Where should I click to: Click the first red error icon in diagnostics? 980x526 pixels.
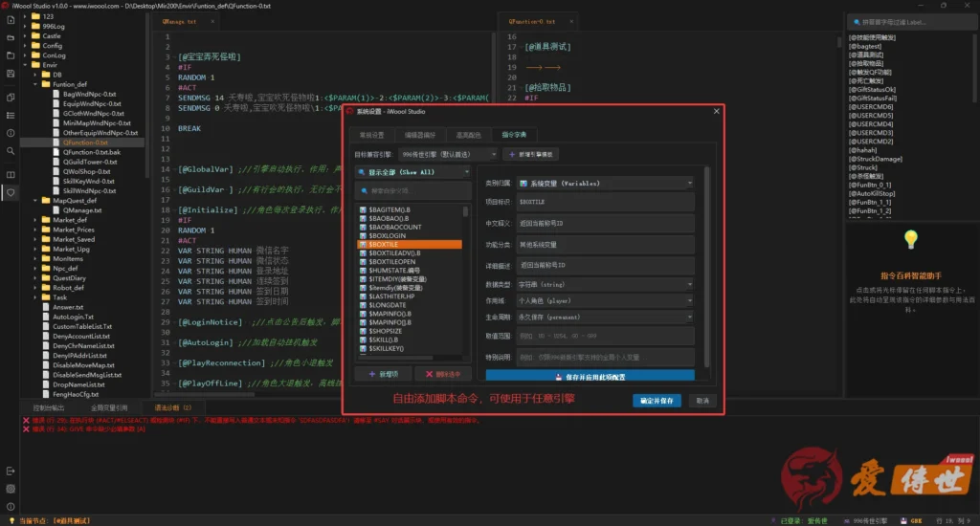[x=26, y=421]
